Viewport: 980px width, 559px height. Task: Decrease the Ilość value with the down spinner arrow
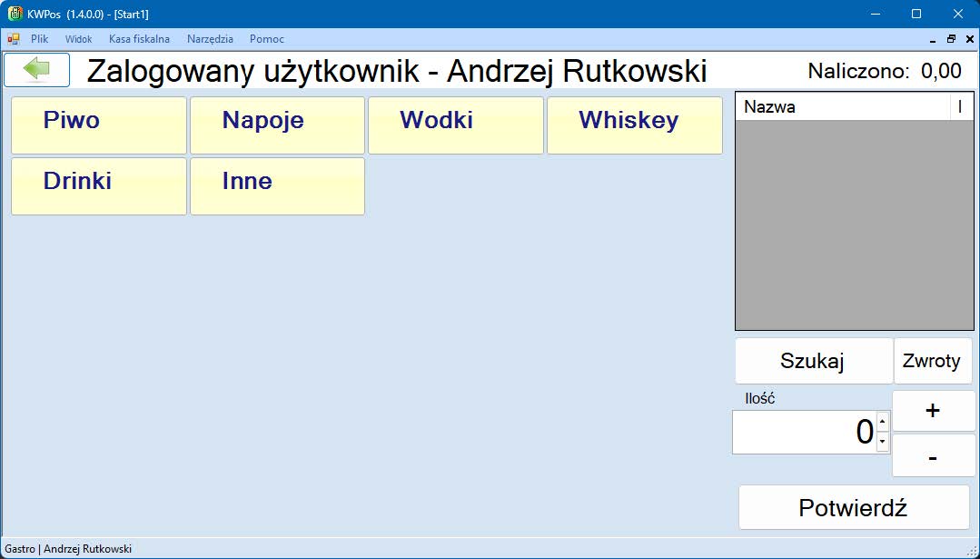point(883,442)
